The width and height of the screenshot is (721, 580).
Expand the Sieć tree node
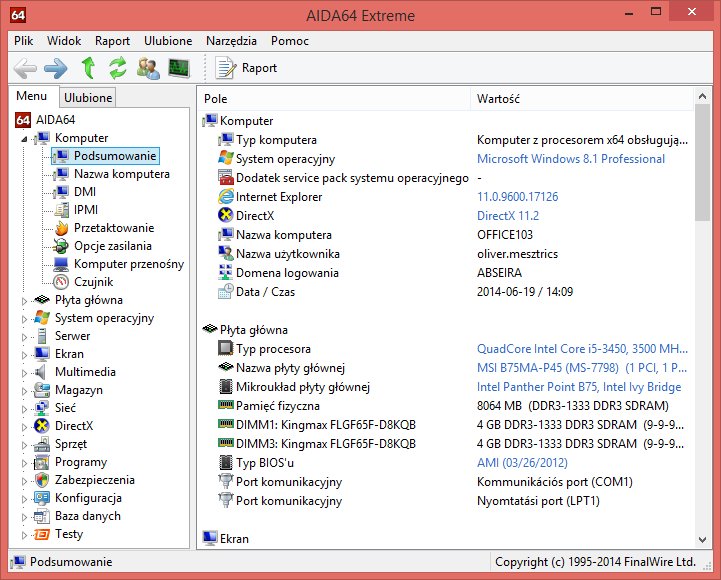24,409
